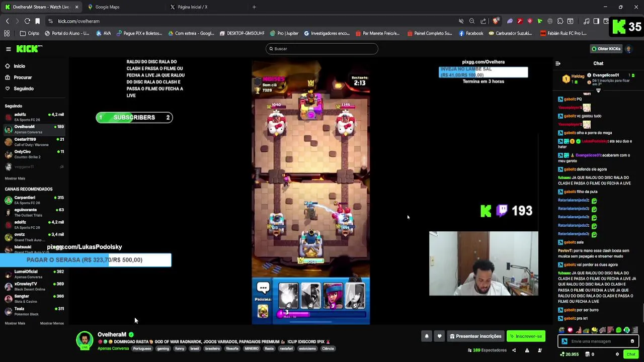Click the Kick logo in the header
This screenshot has height=362, width=644.
click(x=29, y=49)
